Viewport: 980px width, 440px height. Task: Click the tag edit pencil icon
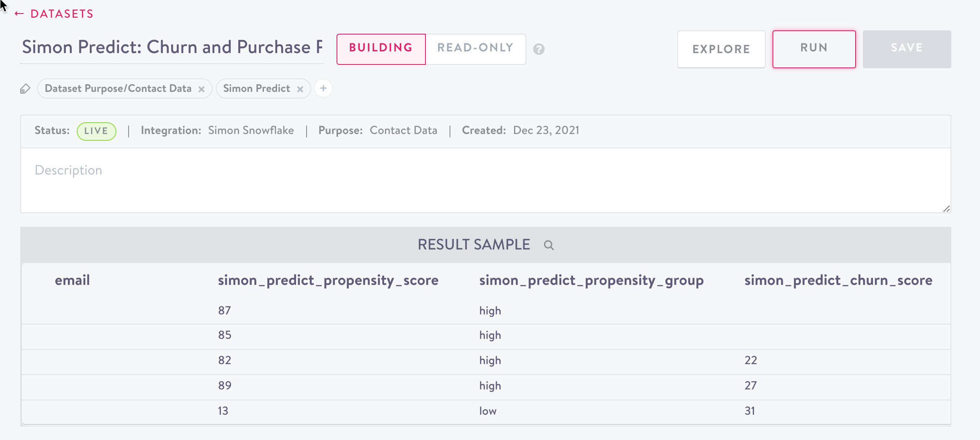25,89
